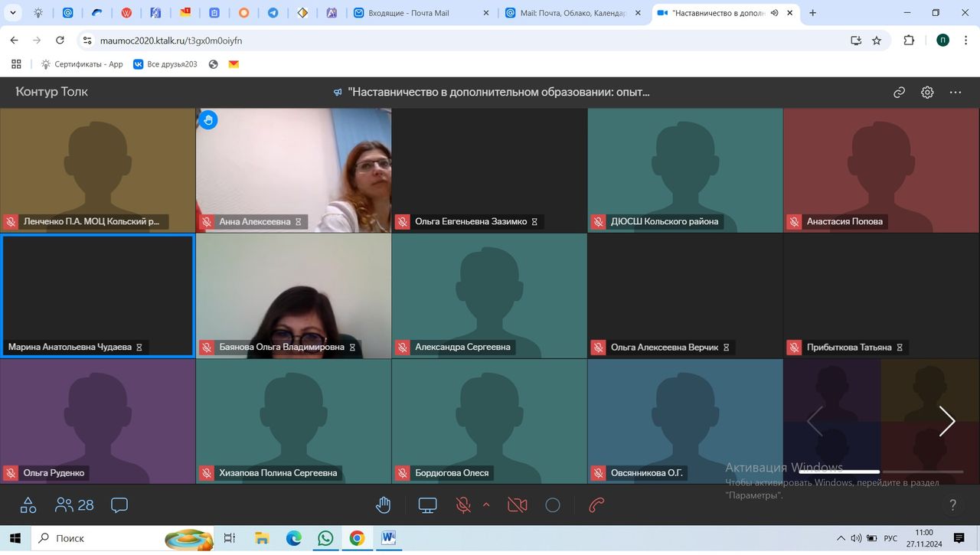This screenshot has width=980, height=555.
Task: Click name label Прибыткова Татьяна
Action: [849, 348]
